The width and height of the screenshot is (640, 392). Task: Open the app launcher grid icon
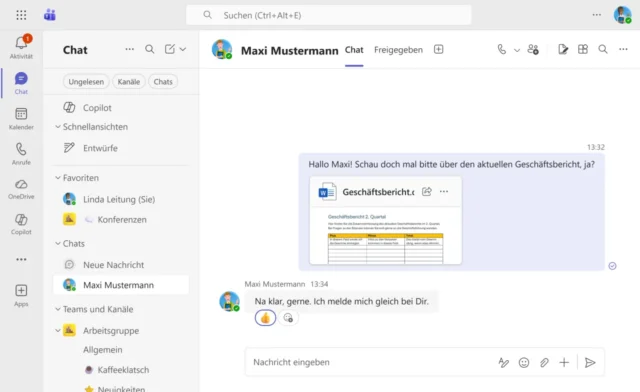tap(21, 16)
